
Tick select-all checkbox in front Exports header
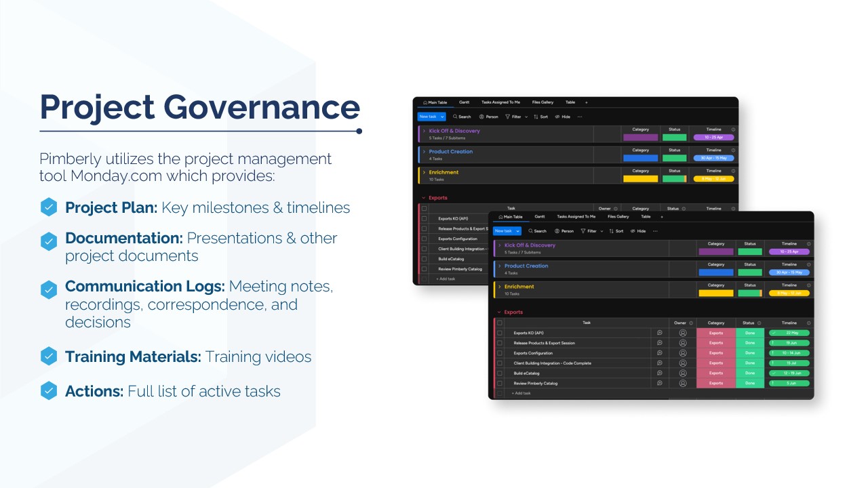point(500,323)
